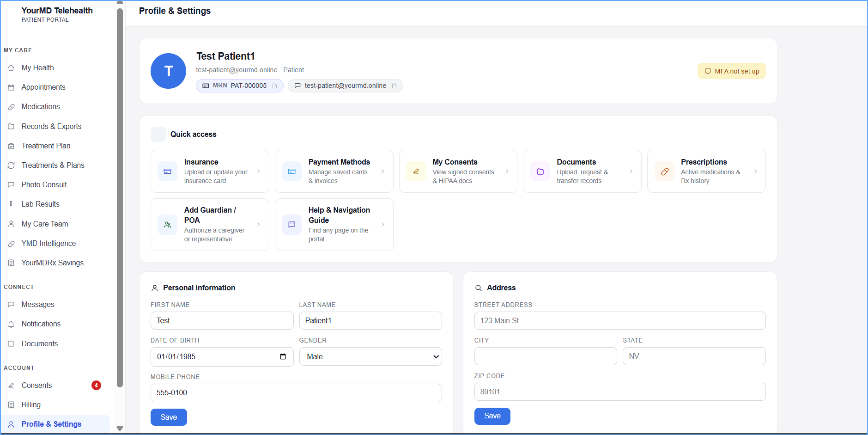Expand the My Consents chevron
Screen dimensions: 868x435
tap(507, 172)
